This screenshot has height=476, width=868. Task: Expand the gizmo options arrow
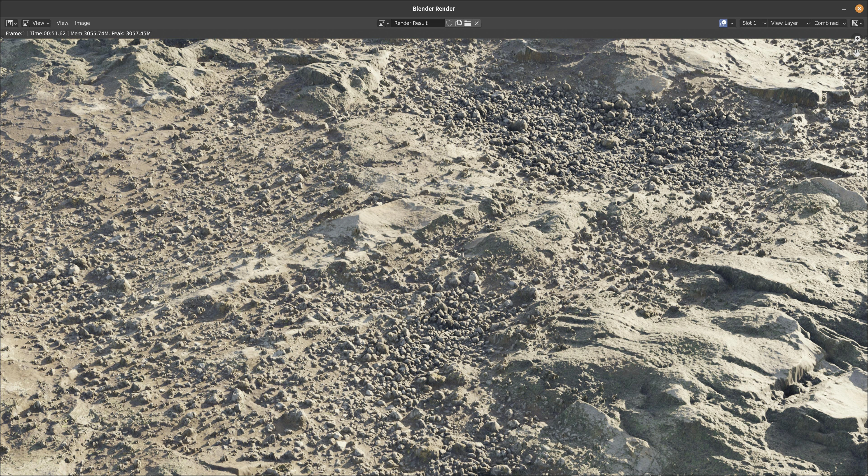pyautogui.click(x=732, y=23)
